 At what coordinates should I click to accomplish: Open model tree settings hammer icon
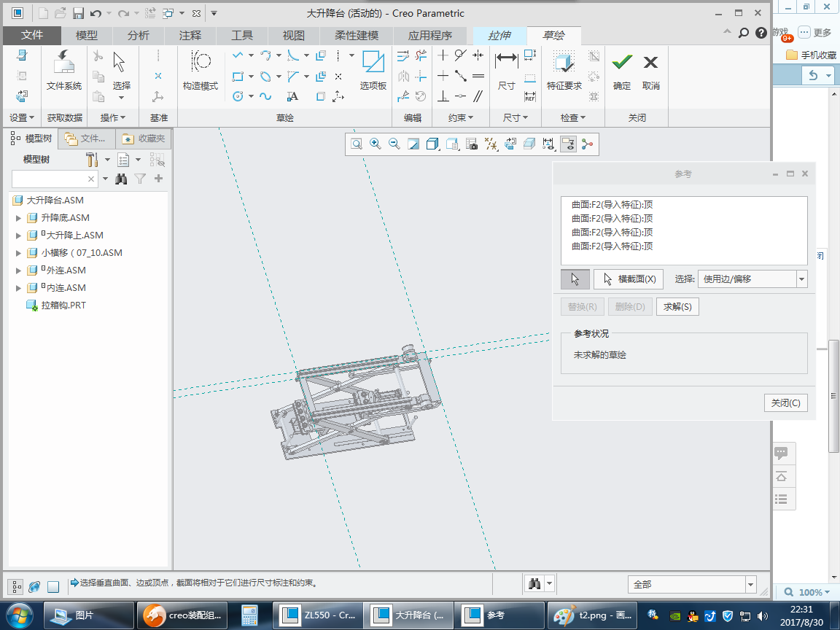click(x=92, y=160)
